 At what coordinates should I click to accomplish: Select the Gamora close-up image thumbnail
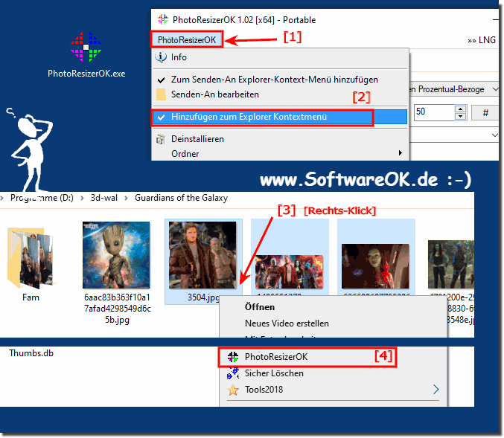pos(375,266)
